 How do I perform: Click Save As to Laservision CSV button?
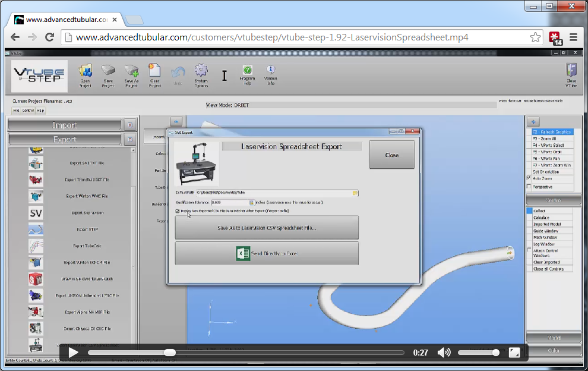[267, 228]
